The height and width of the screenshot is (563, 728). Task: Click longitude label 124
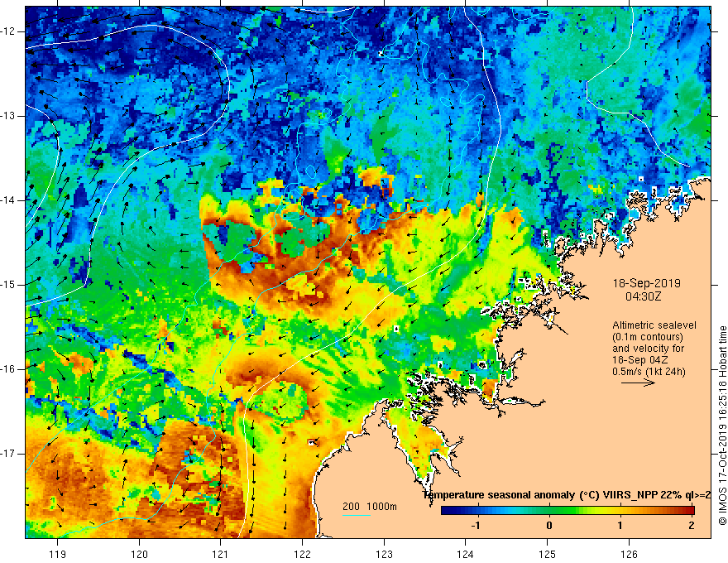[465, 554]
